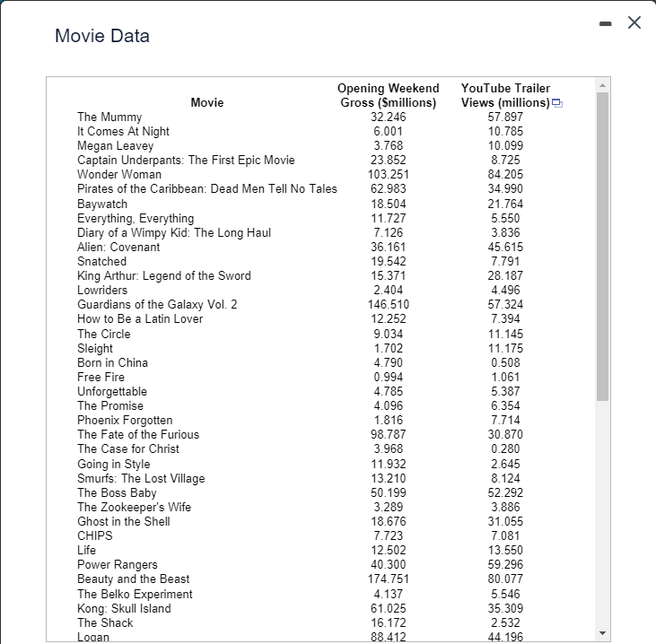This screenshot has width=656, height=644.
Task: Select the YouTube Trailer Views column header
Action: (x=505, y=95)
